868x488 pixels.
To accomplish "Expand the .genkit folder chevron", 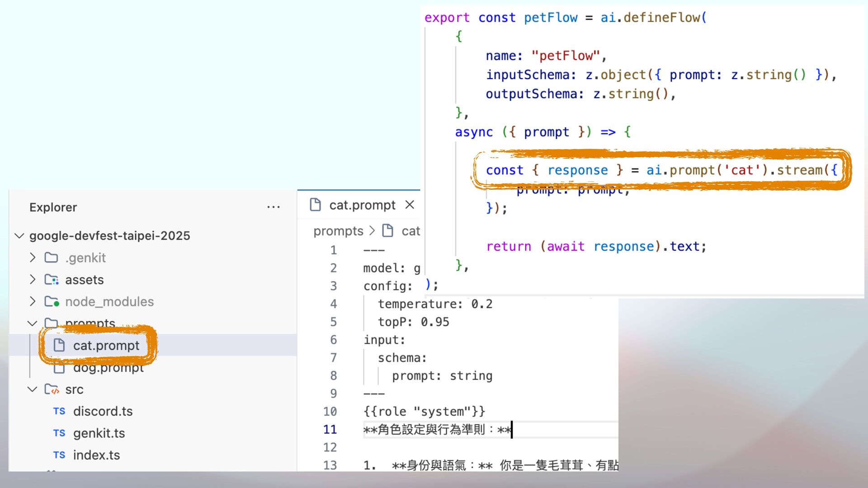I will (x=33, y=258).
